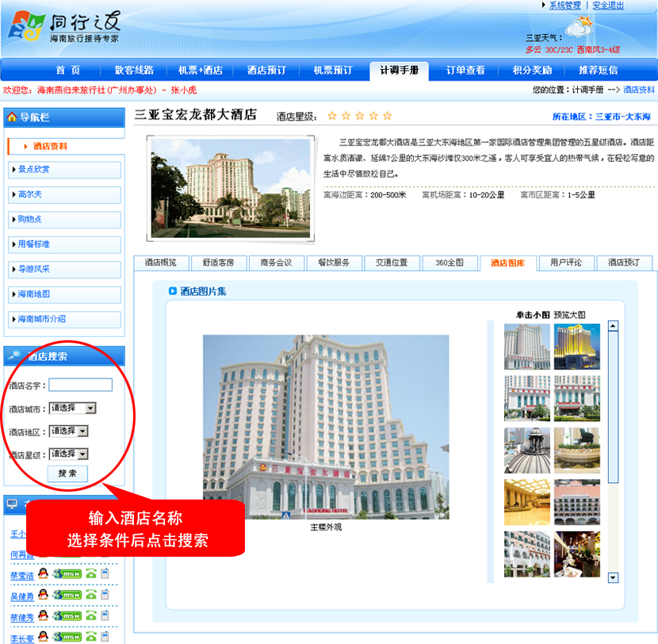Switch to 交通位置 tab
This screenshot has height=644, width=658.
(x=392, y=263)
